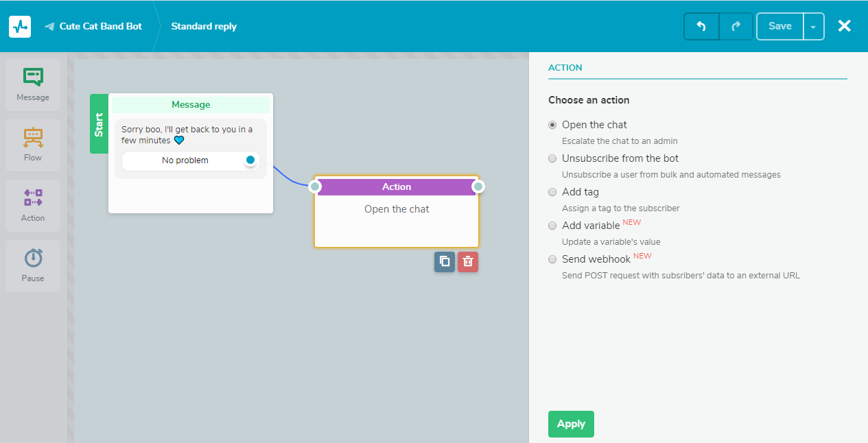
Task: Add a Flow block from sidebar
Action: (33, 145)
